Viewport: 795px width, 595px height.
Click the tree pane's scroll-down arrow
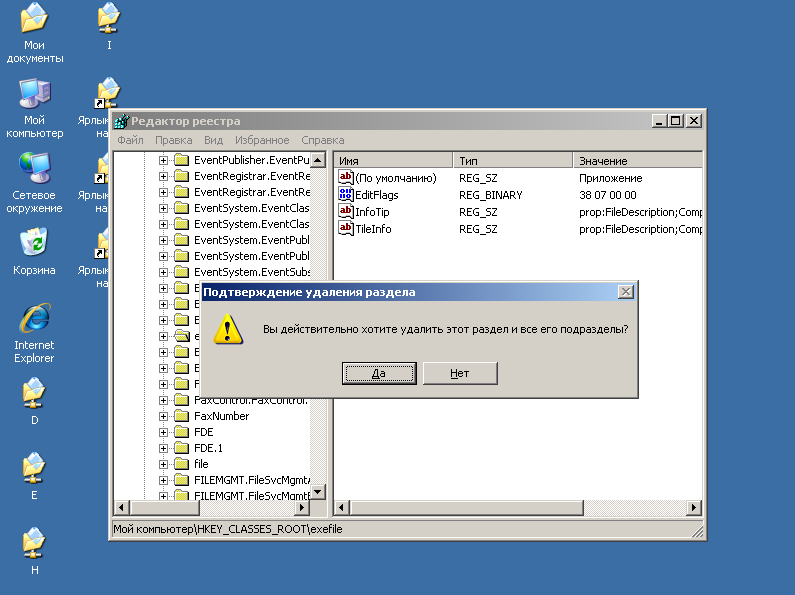[x=318, y=492]
